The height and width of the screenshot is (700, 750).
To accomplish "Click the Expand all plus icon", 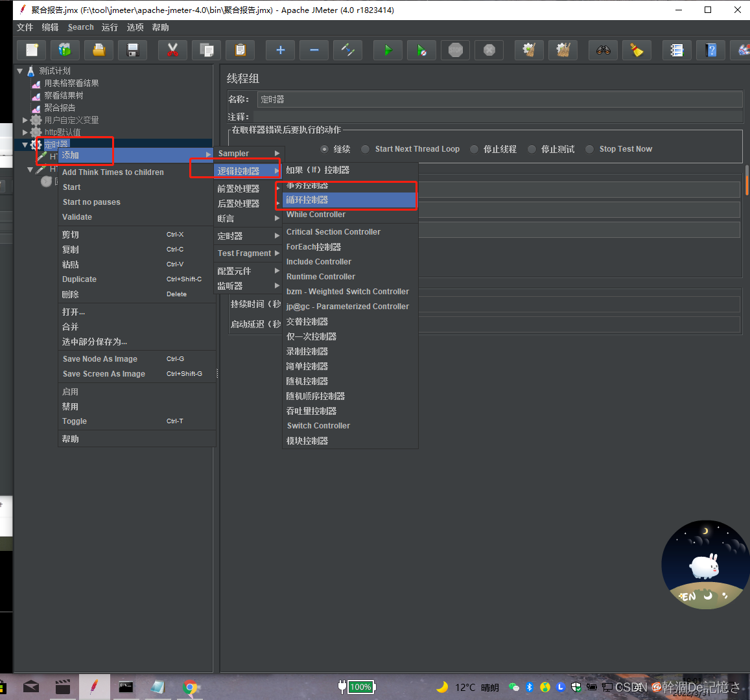I will (281, 50).
